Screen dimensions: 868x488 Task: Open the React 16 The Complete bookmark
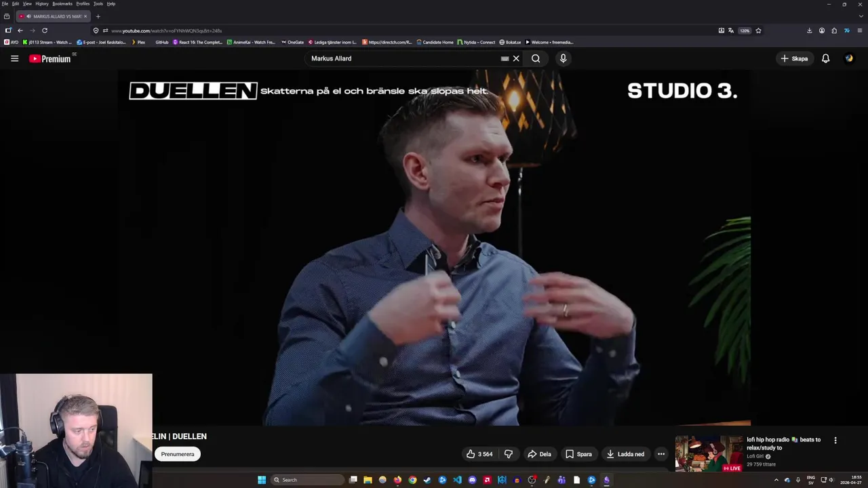(x=197, y=42)
